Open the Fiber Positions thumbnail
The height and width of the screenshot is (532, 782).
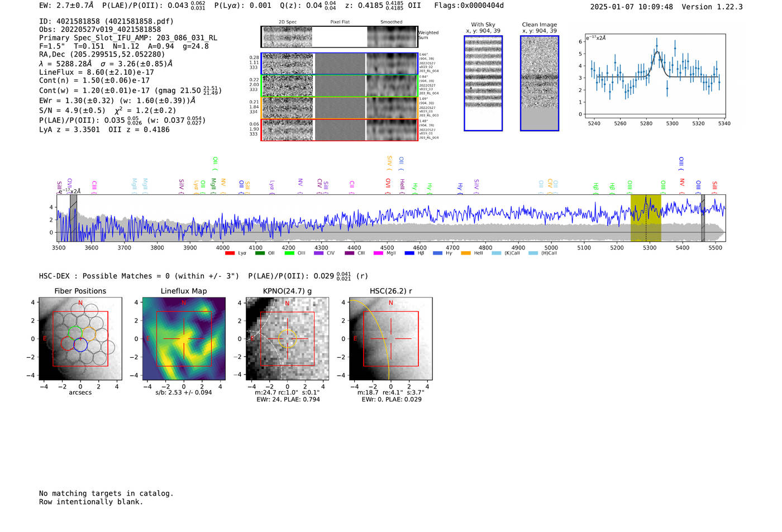(80, 339)
